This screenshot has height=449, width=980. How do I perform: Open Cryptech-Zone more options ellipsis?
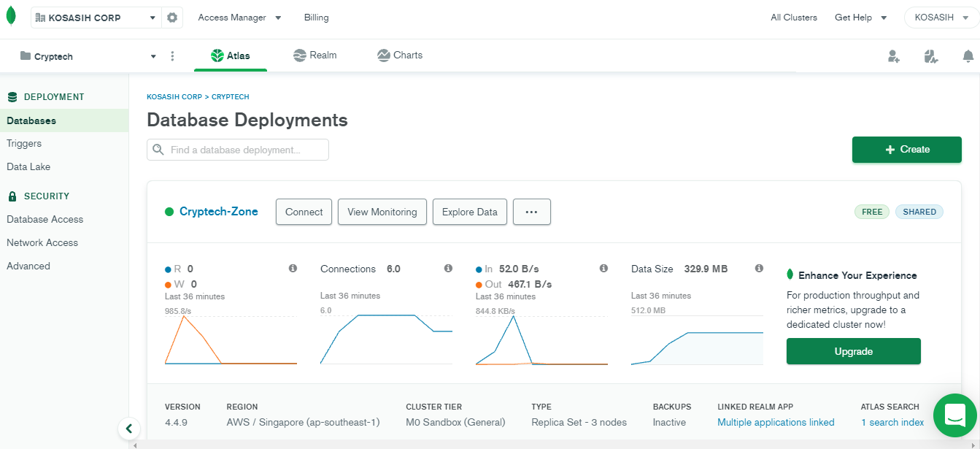(532, 212)
